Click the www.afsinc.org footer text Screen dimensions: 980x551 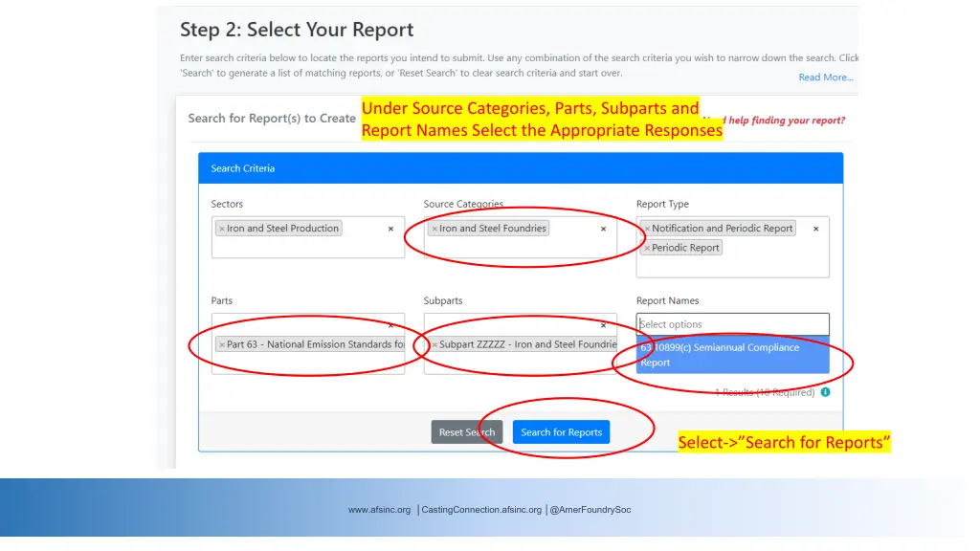(x=379, y=510)
